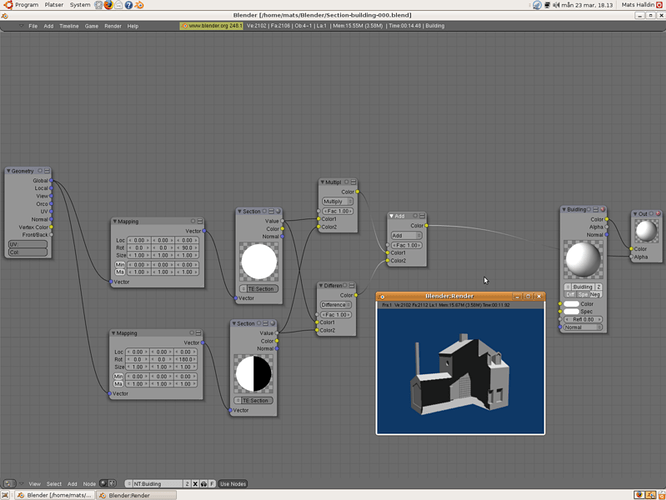Open the Timeline menu
This screenshot has width=666, height=500.
[69, 26]
